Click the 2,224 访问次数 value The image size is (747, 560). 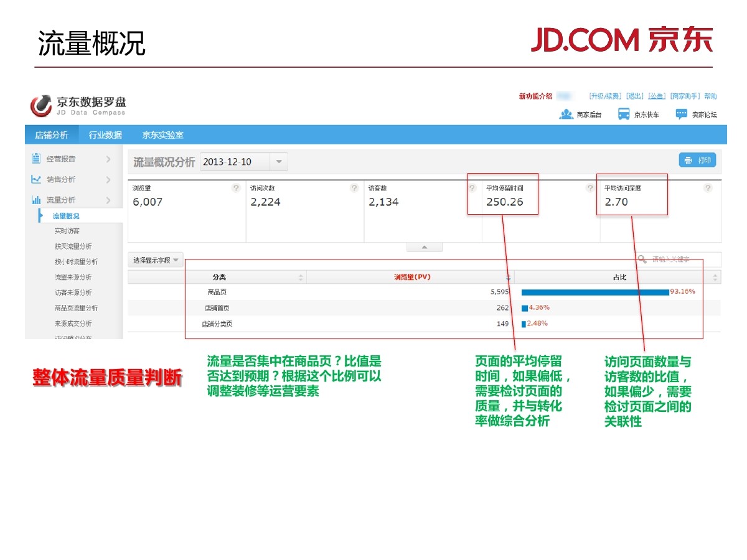265,202
